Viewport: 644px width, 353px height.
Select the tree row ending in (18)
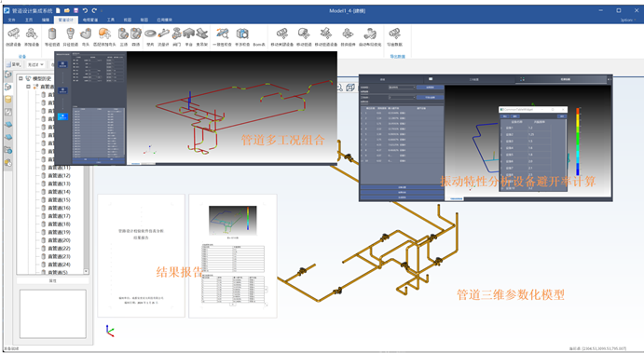click(59, 224)
